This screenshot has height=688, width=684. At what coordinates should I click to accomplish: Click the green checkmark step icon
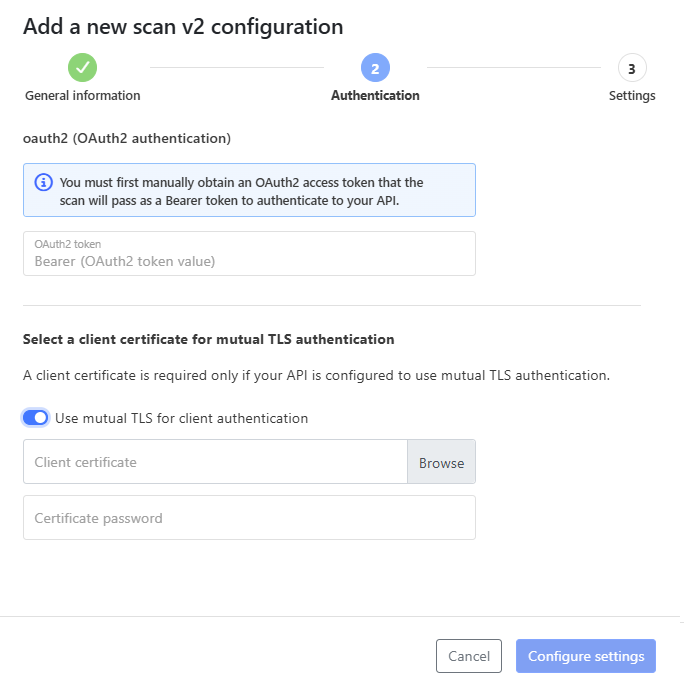(x=82, y=68)
